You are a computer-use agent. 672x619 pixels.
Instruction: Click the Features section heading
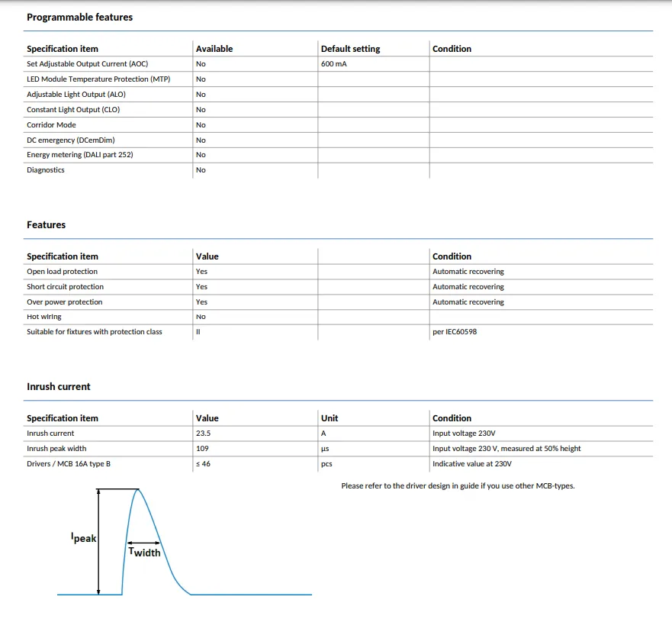(47, 224)
